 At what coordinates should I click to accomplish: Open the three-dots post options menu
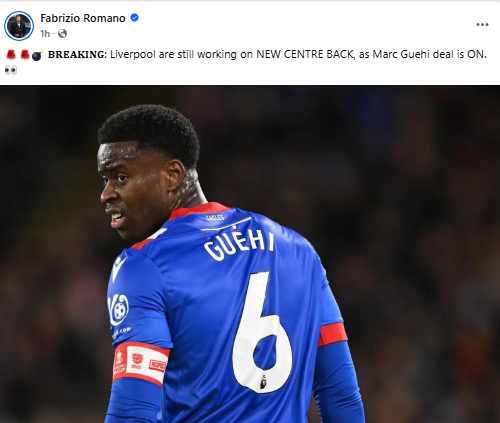[482, 25]
